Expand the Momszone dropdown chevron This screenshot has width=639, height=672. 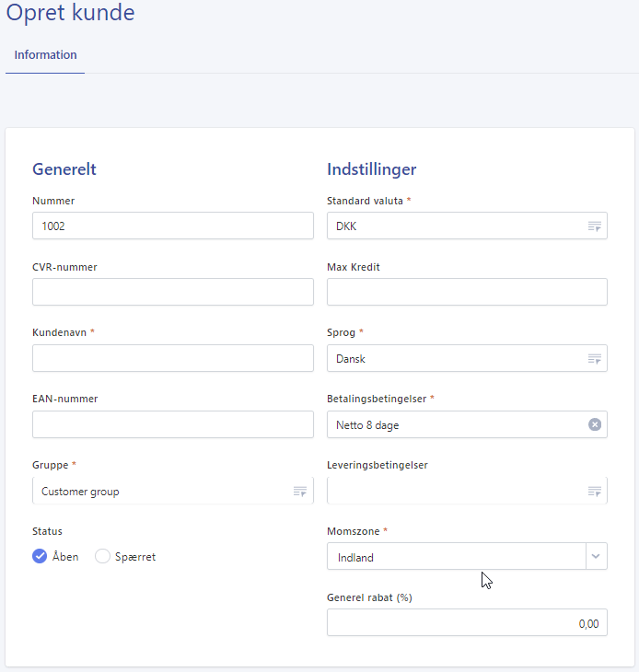pos(596,557)
